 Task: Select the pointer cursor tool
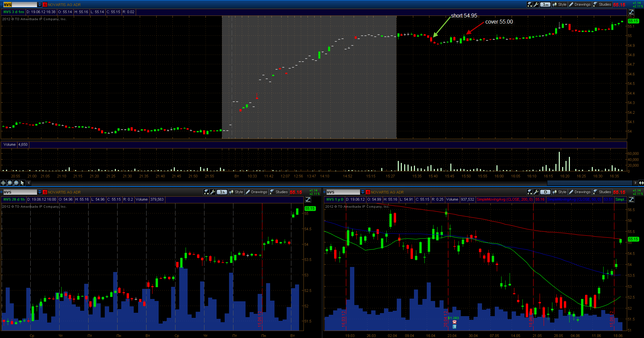(x=22, y=183)
